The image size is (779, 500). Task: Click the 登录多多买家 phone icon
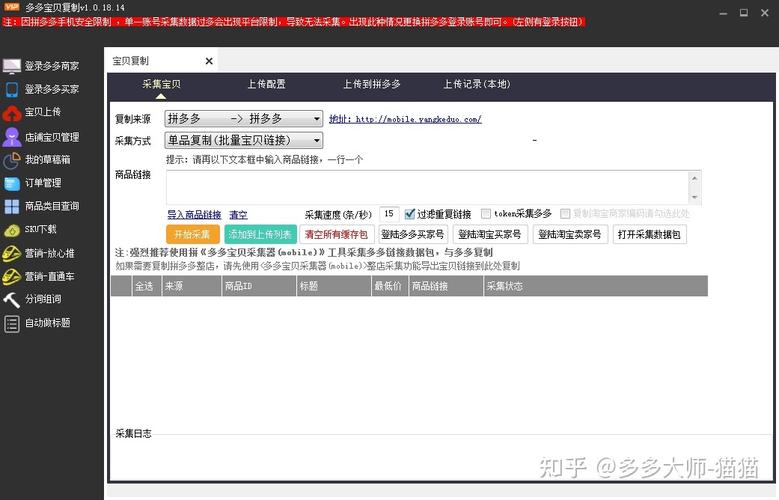coord(11,89)
